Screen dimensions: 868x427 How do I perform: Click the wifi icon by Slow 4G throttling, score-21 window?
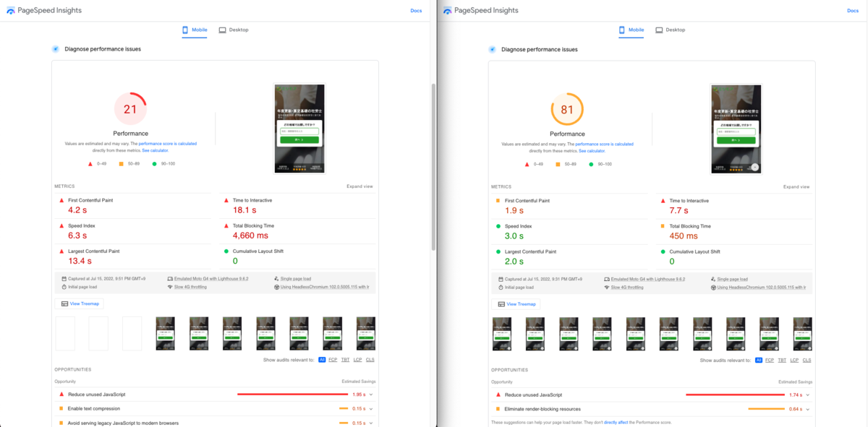[170, 287]
